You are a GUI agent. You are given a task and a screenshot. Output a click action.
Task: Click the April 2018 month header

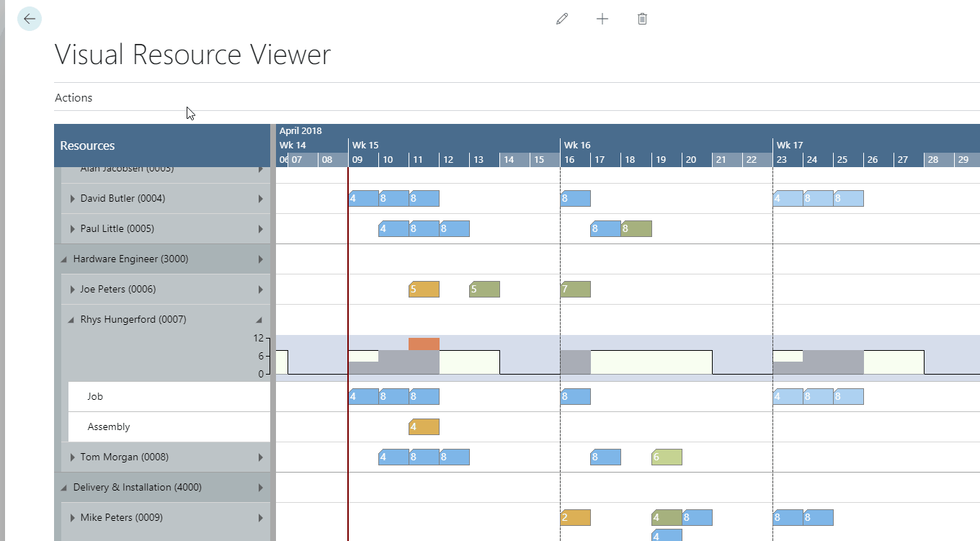300,131
